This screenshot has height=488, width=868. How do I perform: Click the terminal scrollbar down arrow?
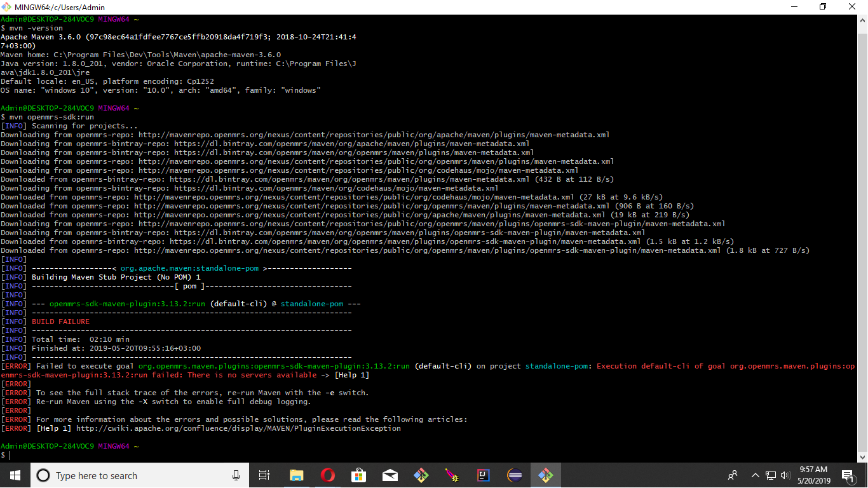862,456
